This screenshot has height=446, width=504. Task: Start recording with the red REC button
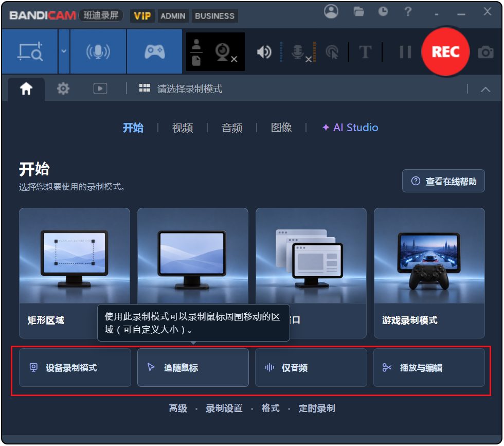[x=445, y=52]
